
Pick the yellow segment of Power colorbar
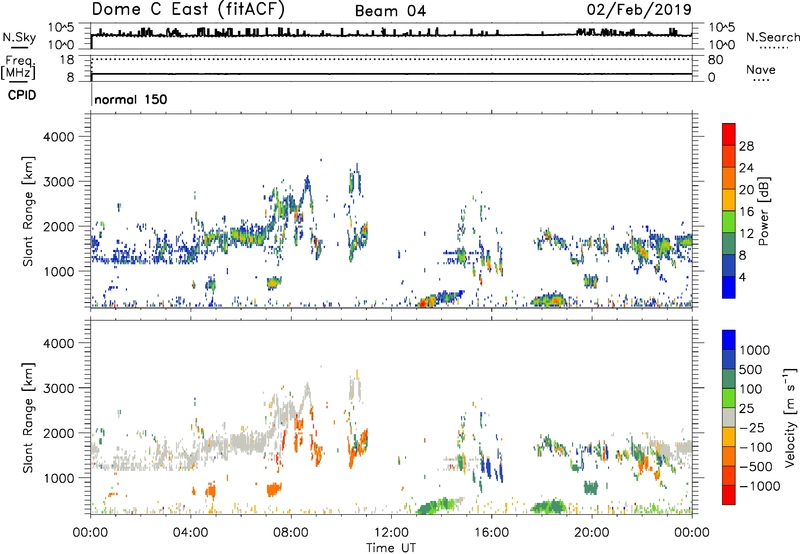pos(729,200)
